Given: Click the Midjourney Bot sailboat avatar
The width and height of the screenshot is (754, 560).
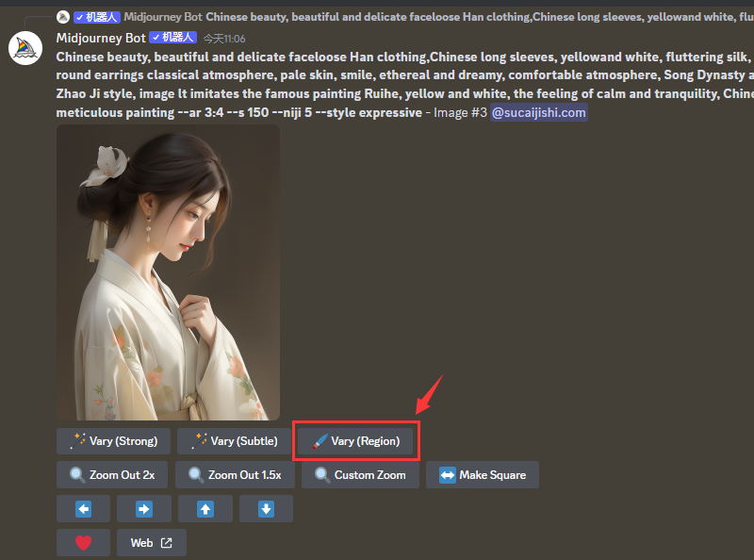Looking at the screenshot, I should [x=25, y=48].
